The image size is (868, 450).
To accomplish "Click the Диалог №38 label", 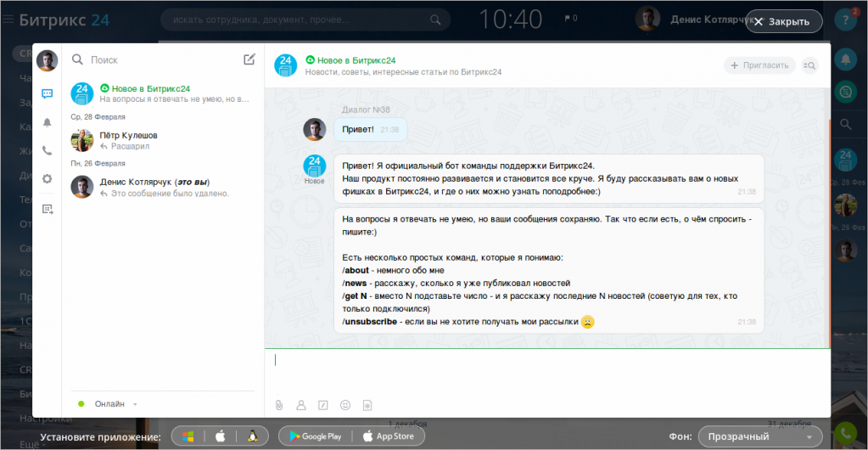I will click(366, 109).
